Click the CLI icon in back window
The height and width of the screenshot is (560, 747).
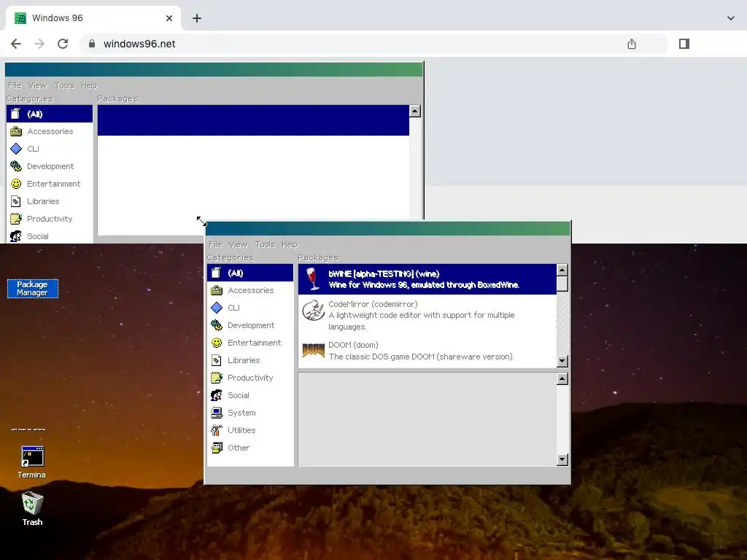(x=16, y=149)
